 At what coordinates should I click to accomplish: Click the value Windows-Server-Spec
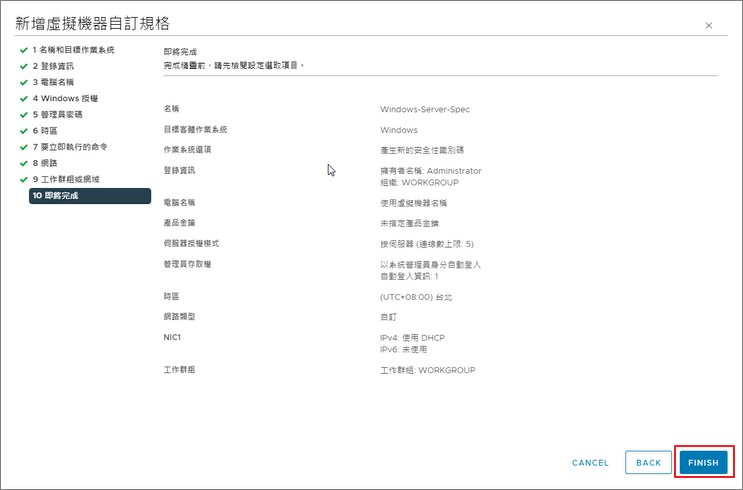pyautogui.click(x=425, y=109)
